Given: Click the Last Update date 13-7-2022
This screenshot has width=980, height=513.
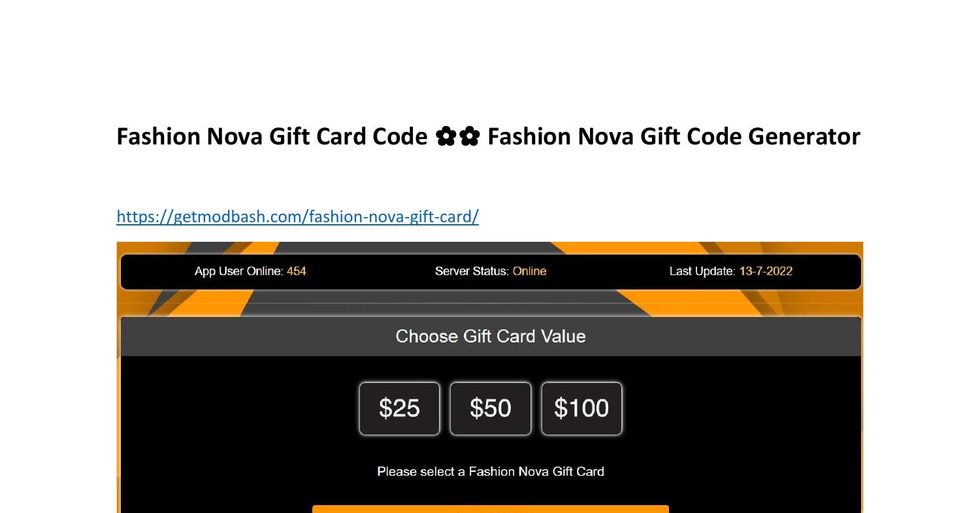Looking at the screenshot, I should (766, 271).
